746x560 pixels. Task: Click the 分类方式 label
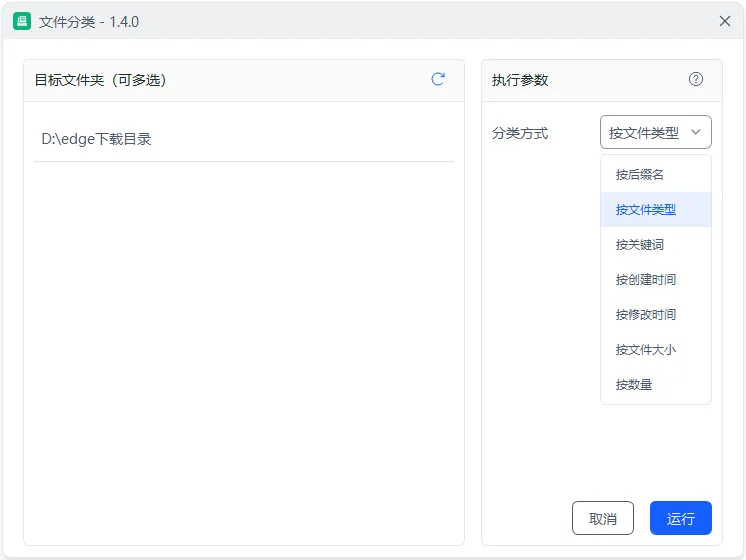[x=520, y=133]
